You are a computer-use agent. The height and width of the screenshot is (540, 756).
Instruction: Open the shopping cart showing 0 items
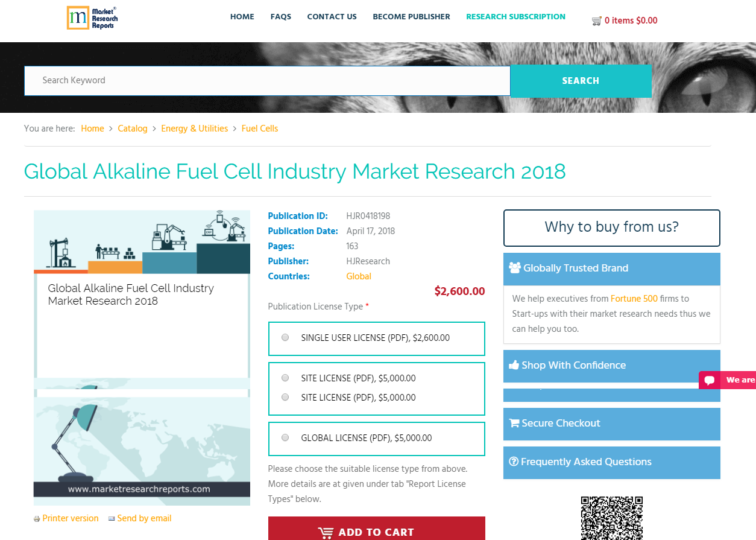625,20
